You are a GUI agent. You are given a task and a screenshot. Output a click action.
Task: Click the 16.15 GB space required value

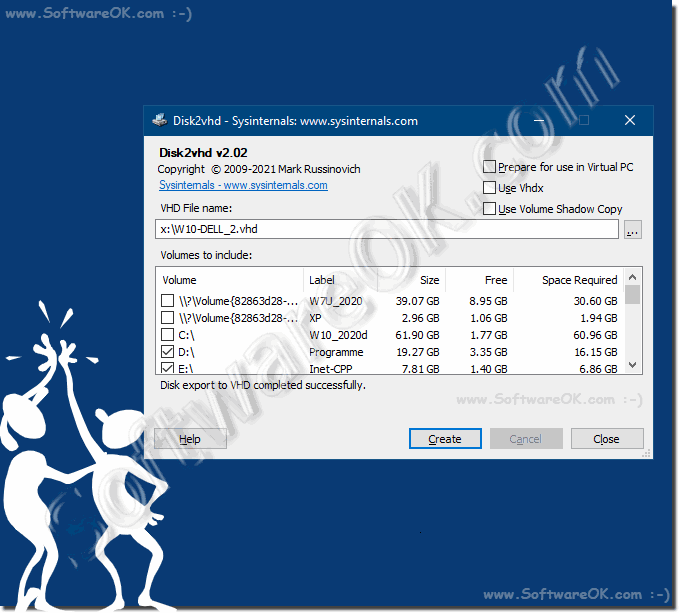[x=595, y=352]
